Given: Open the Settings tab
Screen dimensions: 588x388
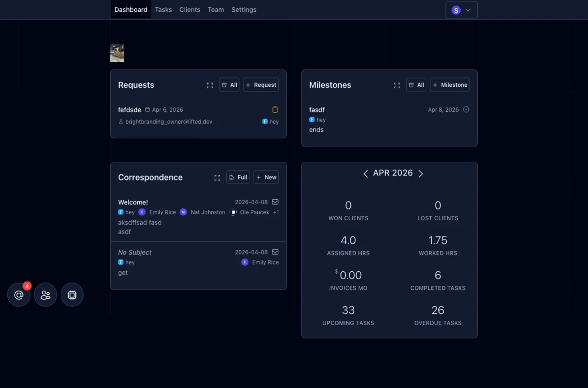Looking at the screenshot, I should pos(244,9).
